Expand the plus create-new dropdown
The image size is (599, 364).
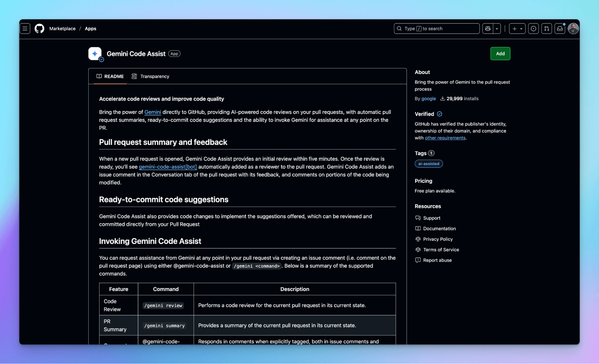pos(517,29)
